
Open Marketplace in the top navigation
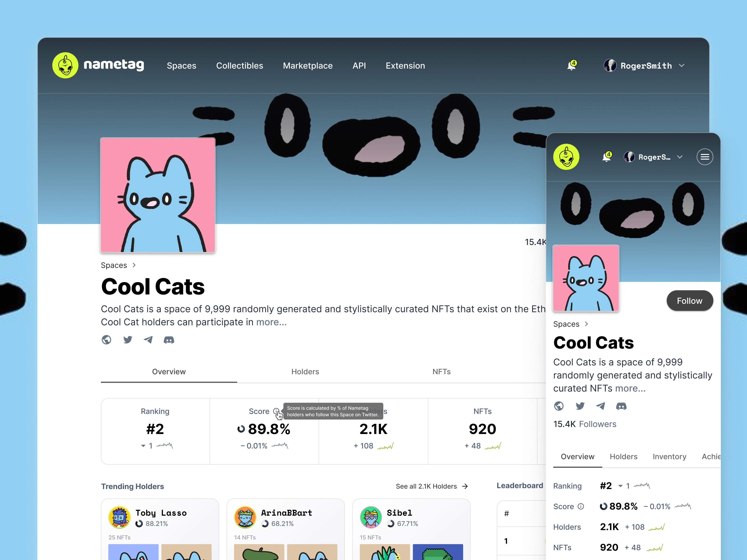pos(308,66)
